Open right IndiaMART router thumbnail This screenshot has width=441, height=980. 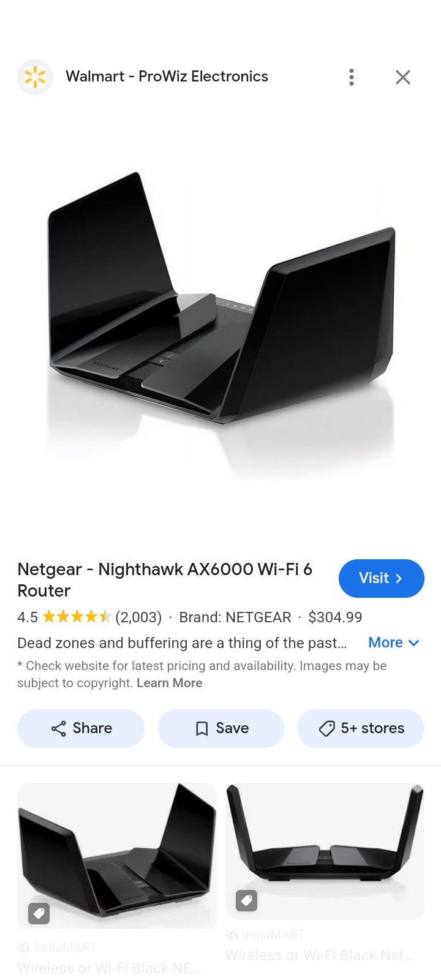coord(325,851)
